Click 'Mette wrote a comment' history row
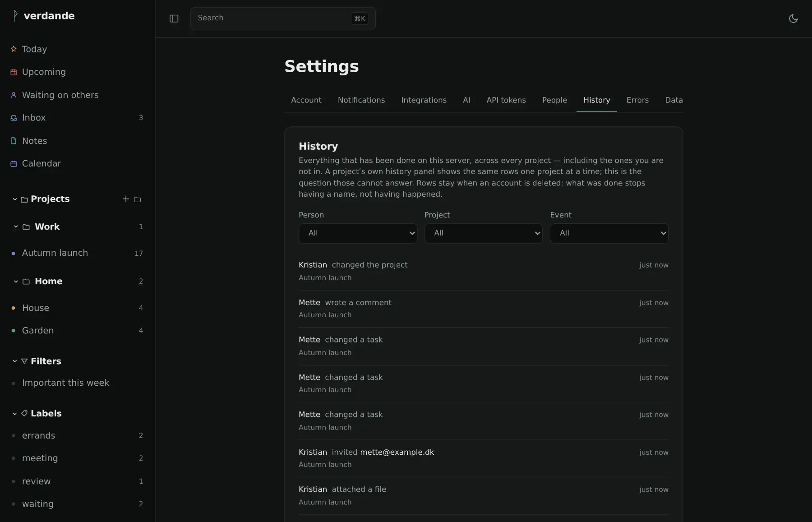Screen dimensions: 812x522 [483, 309]
